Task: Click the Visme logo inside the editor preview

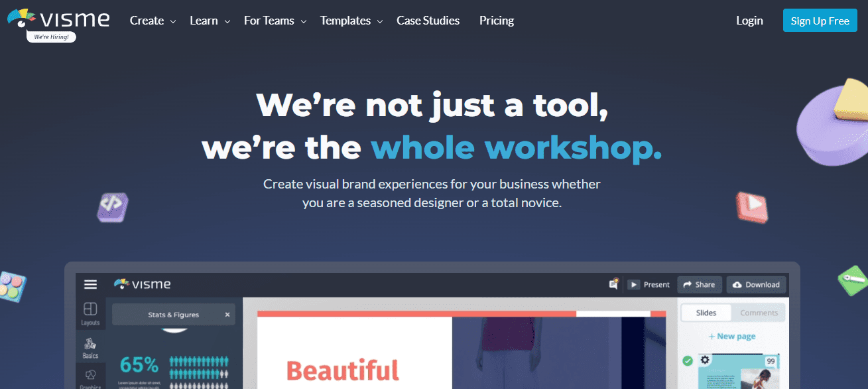Action: click(x=142, y=284)
